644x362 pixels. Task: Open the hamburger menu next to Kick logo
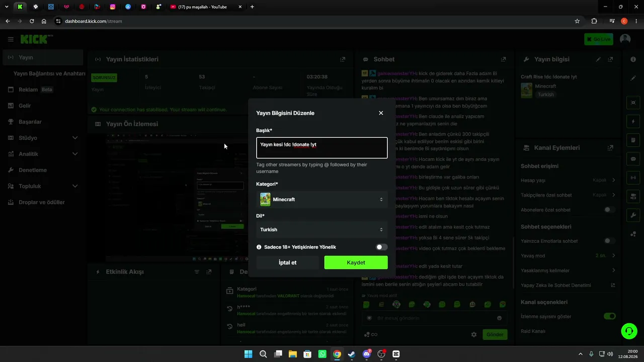[x=11, y=39]
